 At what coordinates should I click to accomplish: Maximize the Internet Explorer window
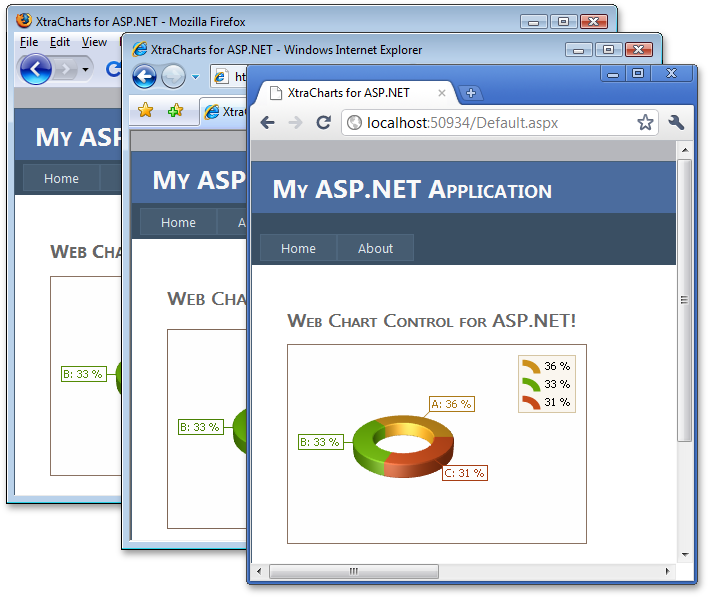tap(608, 49)
